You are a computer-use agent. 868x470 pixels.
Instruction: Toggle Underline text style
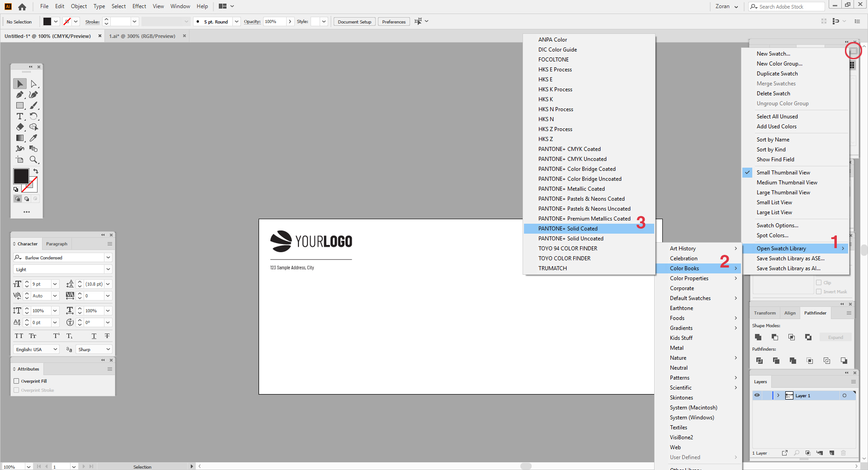point(94,336)
